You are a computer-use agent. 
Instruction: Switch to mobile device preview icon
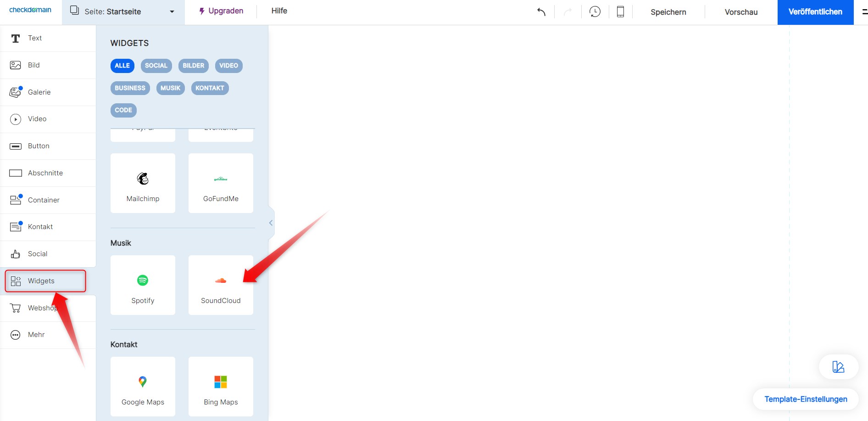click(x=620, y=12)
